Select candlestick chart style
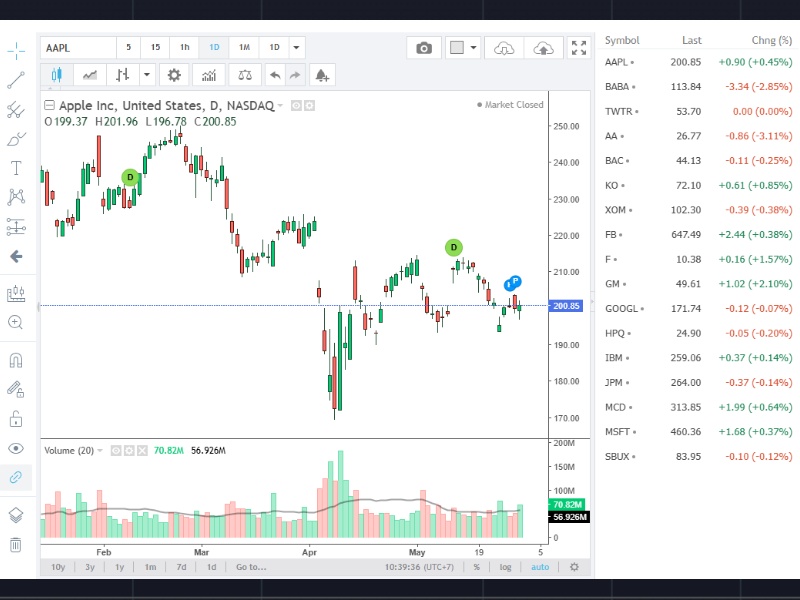This screenshot has width=800, height=600. click(57, 75)
